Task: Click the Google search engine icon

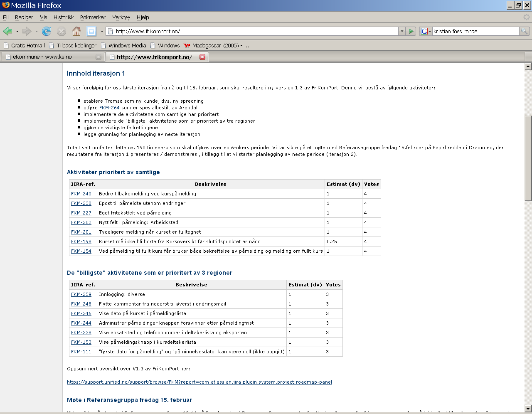Action: (424, 31)
